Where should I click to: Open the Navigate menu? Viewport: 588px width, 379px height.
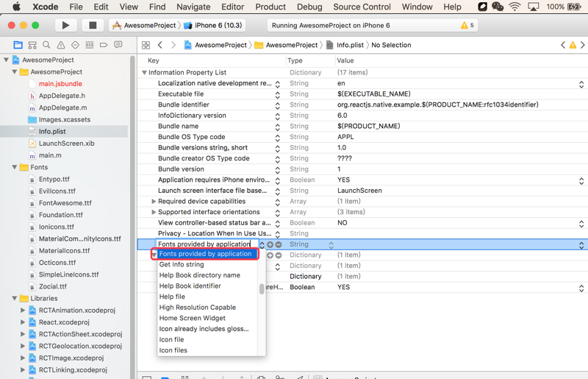(x=193, y=7)
